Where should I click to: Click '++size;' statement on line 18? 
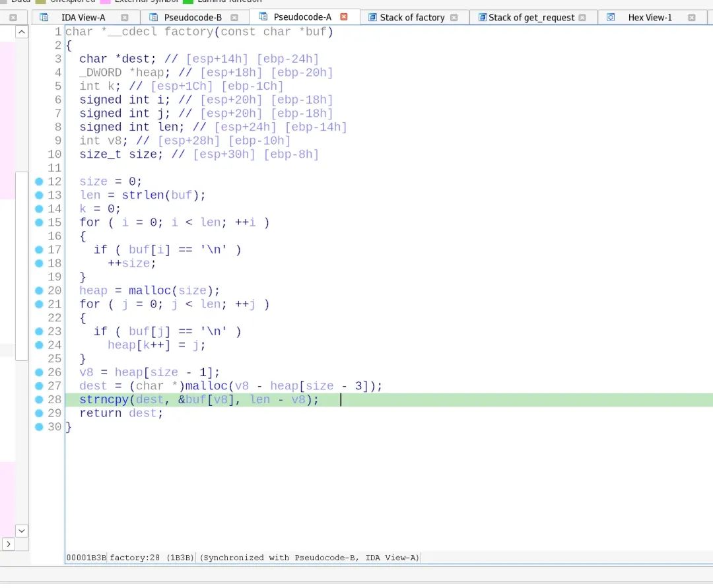pos(132,263)
